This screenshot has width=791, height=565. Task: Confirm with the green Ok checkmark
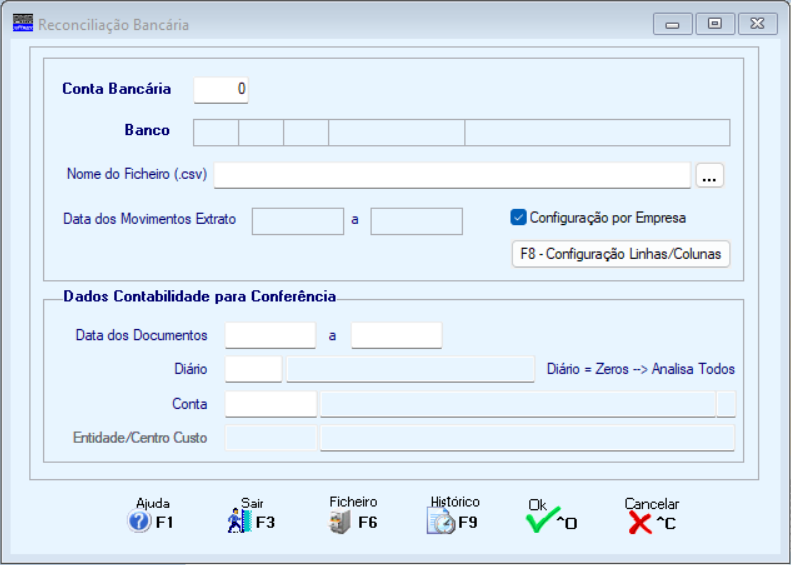[x=542, y=520]
